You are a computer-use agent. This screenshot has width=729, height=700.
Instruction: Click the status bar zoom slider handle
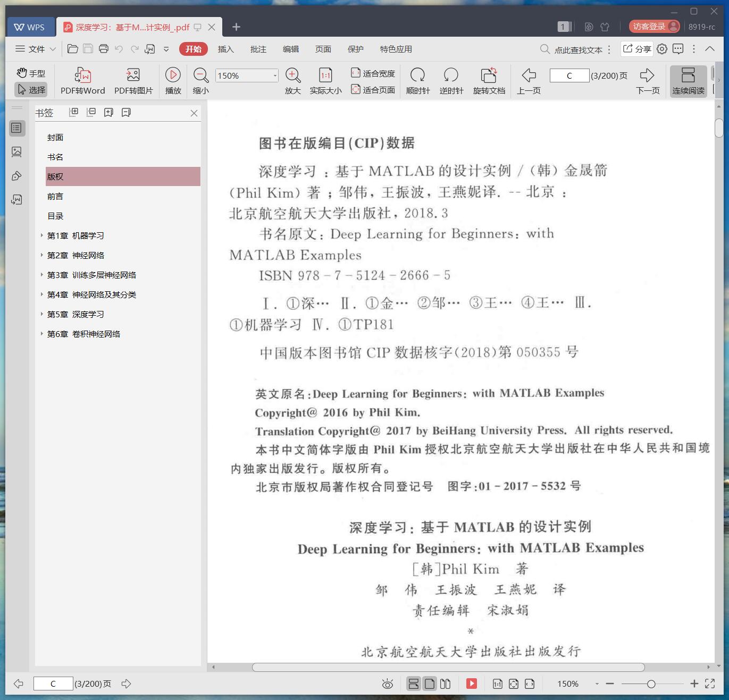click(651, 684)
